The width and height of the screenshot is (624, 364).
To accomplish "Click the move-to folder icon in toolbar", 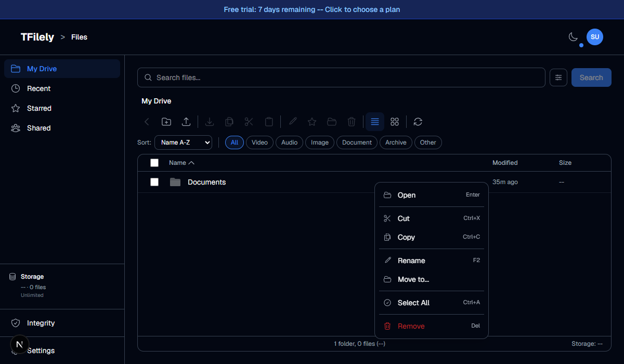I will (x=332, y=122).
